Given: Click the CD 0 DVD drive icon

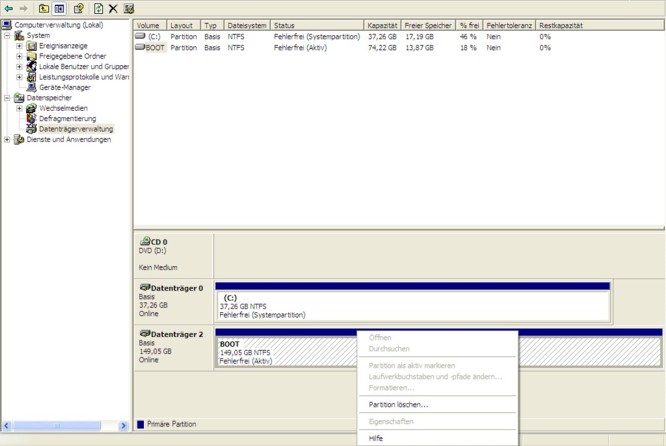Looking at the screenshot, I should 145,242.
